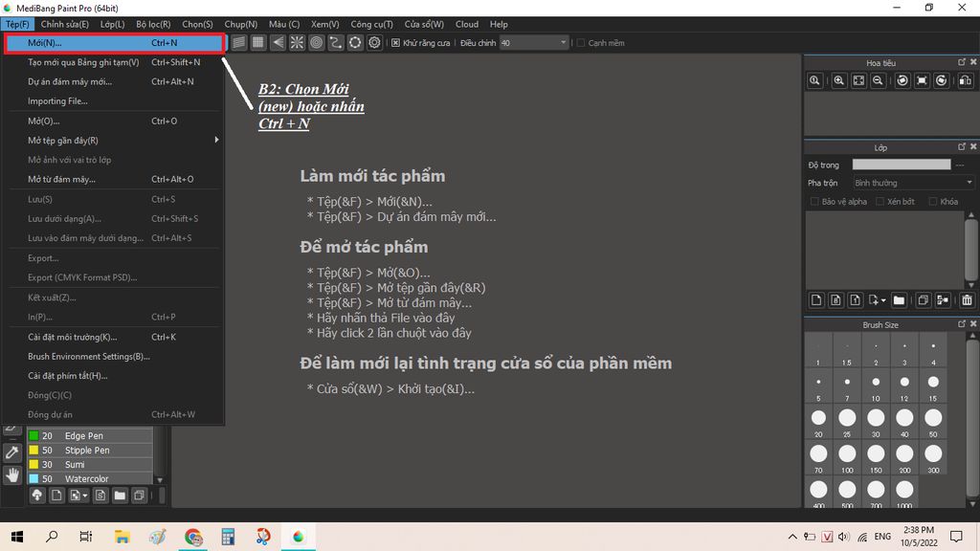This screenshot has width=980, height=551.
Task: Open Chỉnh sửa(E) menu
Action: click(x=64, y=24)
